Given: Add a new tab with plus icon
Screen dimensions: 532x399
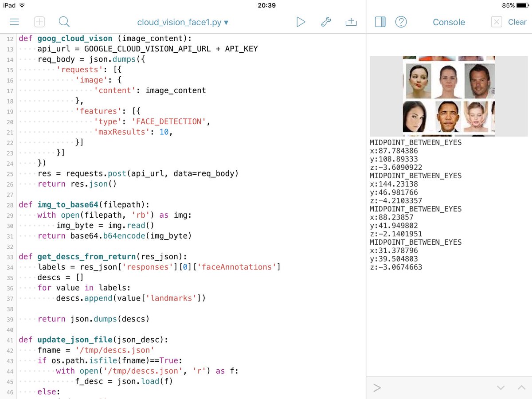Looking at the screenshot, I should pyautogui.click(x=39, y=22).
